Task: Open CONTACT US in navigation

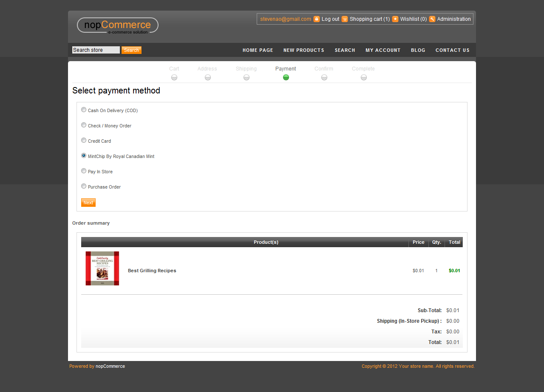Action: [x=453, y=50]
